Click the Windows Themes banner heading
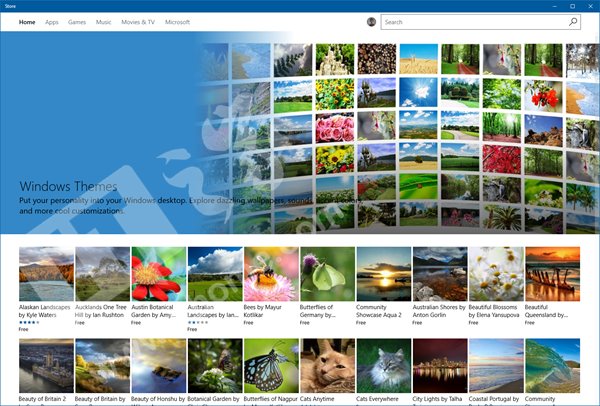Image resolution: width=600 pixels, height=406 pixels. click(68, 186)
